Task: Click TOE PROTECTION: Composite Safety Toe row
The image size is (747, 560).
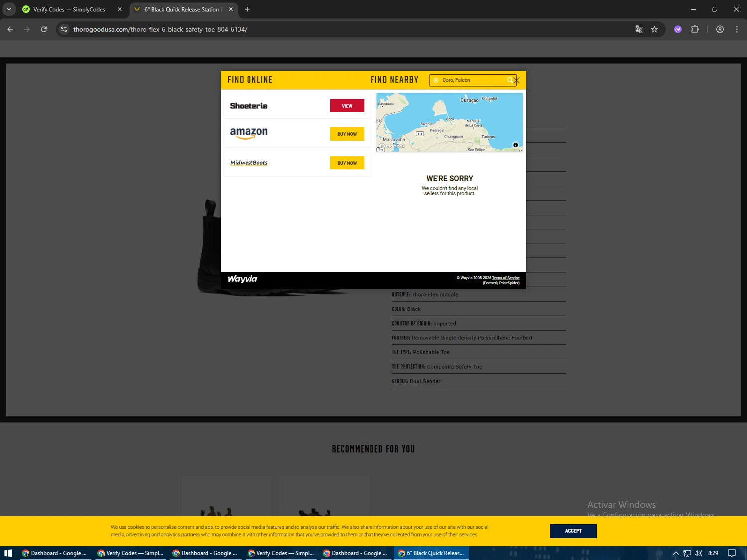Action: pos(479,367)
